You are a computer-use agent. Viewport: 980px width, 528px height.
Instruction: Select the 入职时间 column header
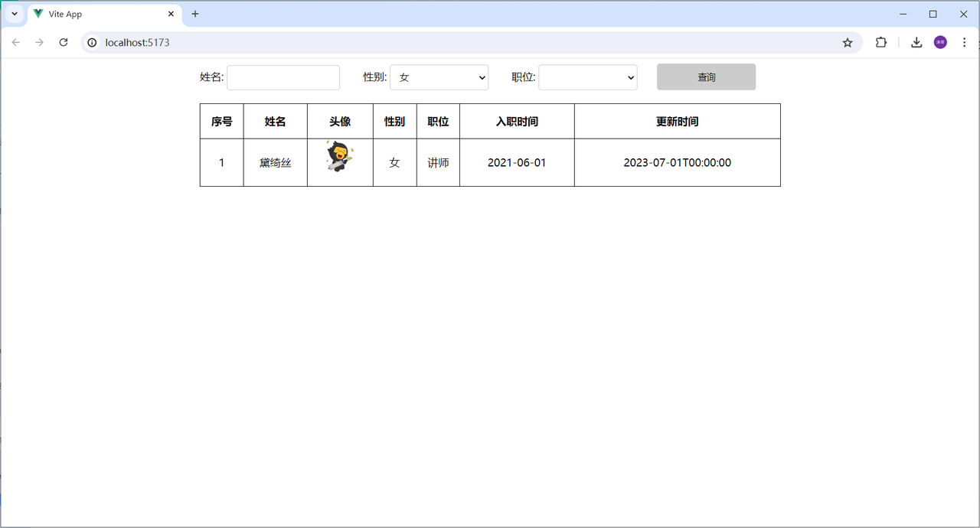[516, 121]
